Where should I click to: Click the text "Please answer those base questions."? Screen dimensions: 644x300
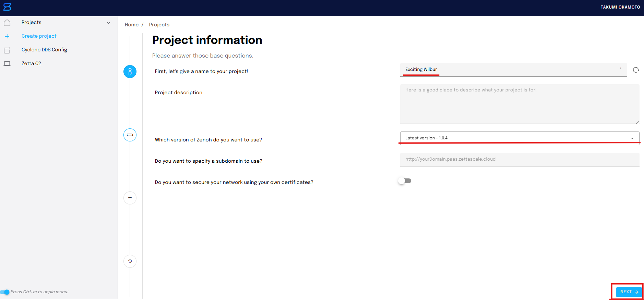[203, 55]
